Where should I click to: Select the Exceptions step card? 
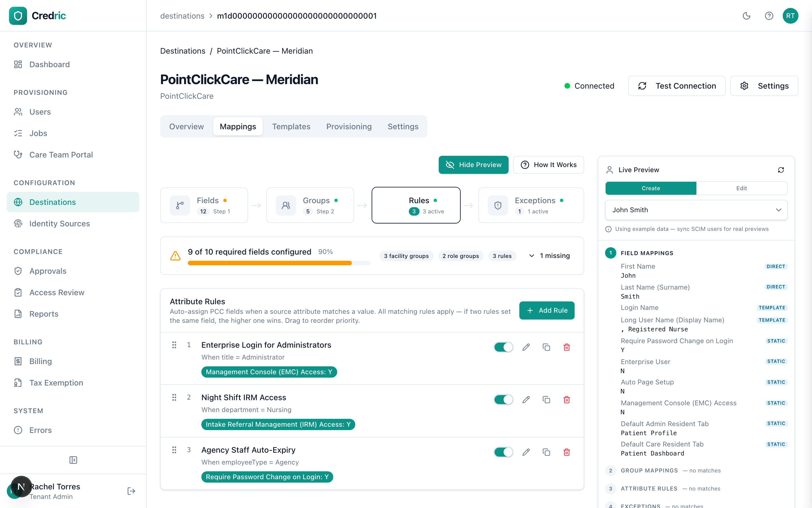point(531,205)
